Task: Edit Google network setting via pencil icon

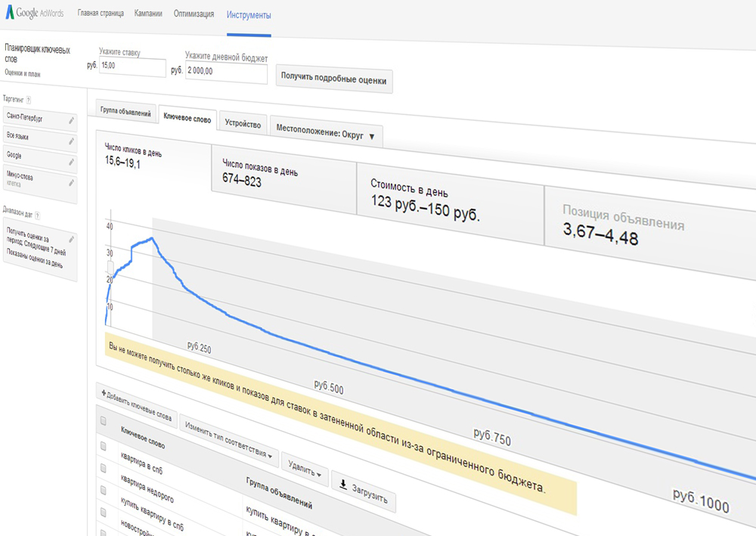Action: point(72,162)
